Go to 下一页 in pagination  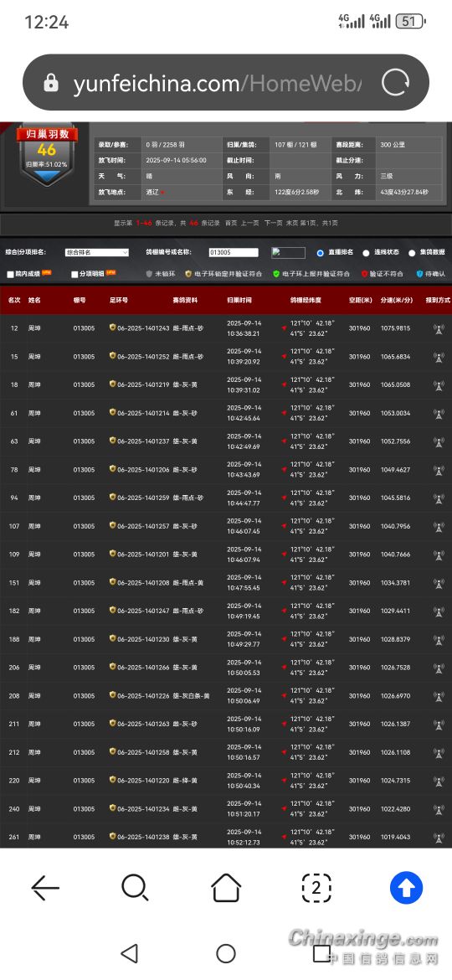pos(273,223)
